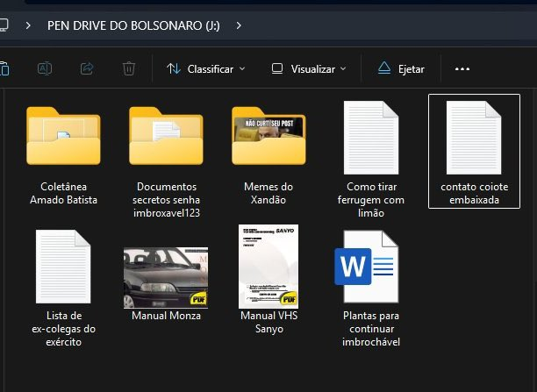Click the Paste clipboard icon
537x392 pixels.
4,68
